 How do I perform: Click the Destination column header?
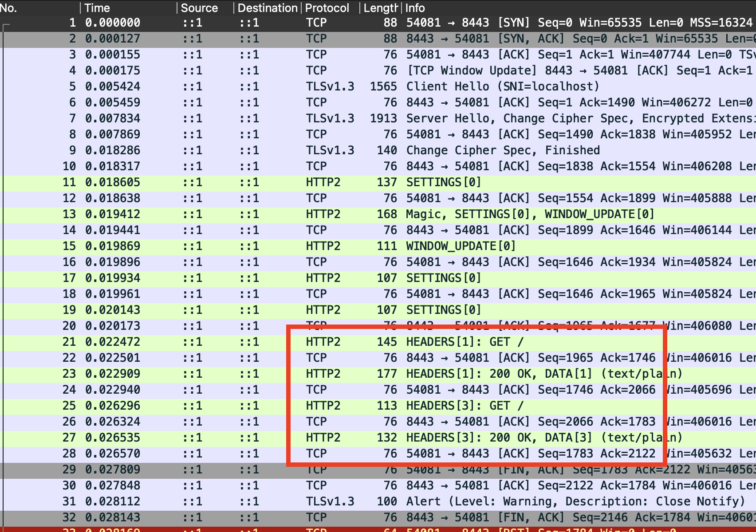tap(268, 8)
